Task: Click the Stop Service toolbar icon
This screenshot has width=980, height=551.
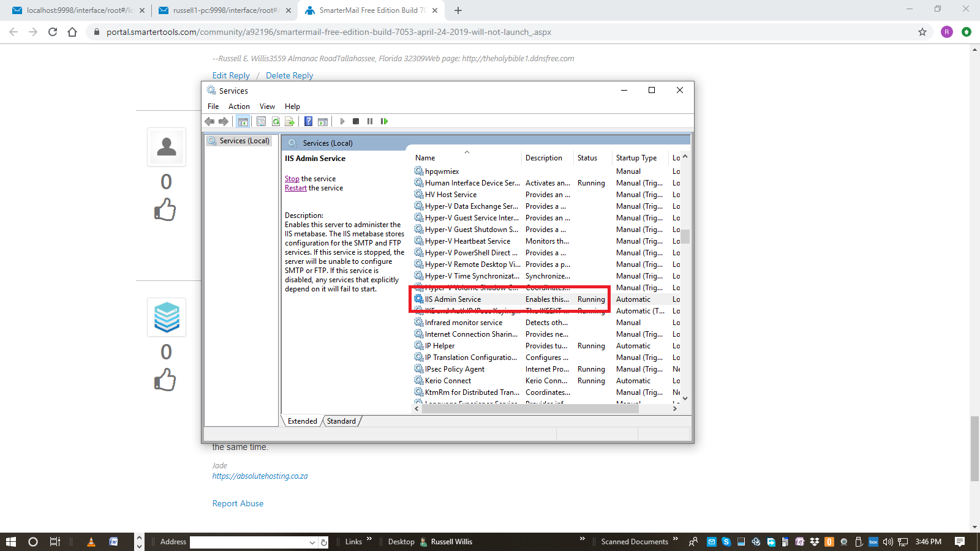Action: (356, 121)
